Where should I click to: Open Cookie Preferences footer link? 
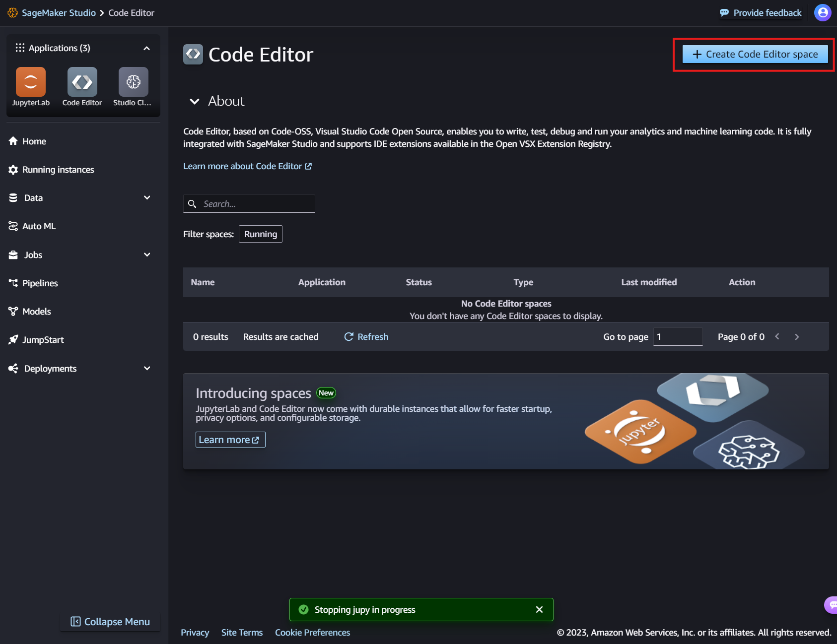pyautogui.click(x=312, y=633)
